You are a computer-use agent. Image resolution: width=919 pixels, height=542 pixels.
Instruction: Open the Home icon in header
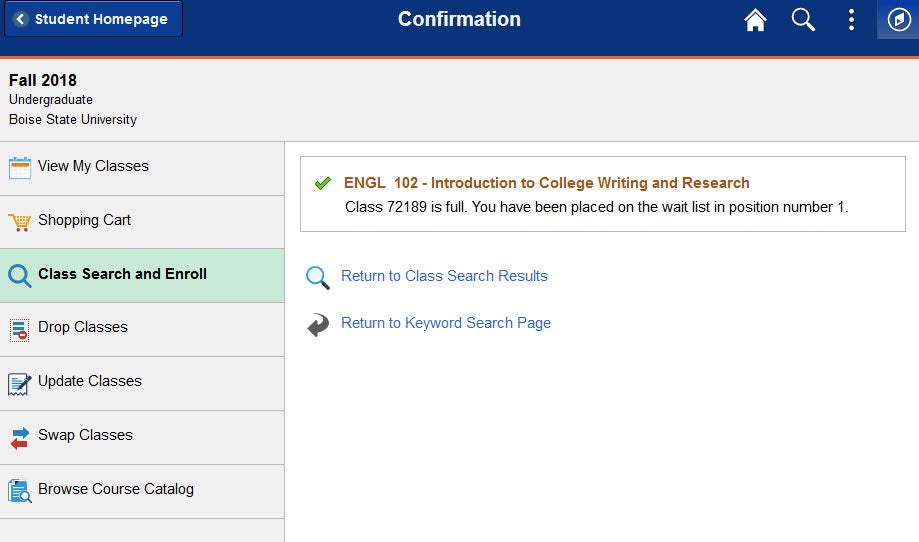[755, 19]
